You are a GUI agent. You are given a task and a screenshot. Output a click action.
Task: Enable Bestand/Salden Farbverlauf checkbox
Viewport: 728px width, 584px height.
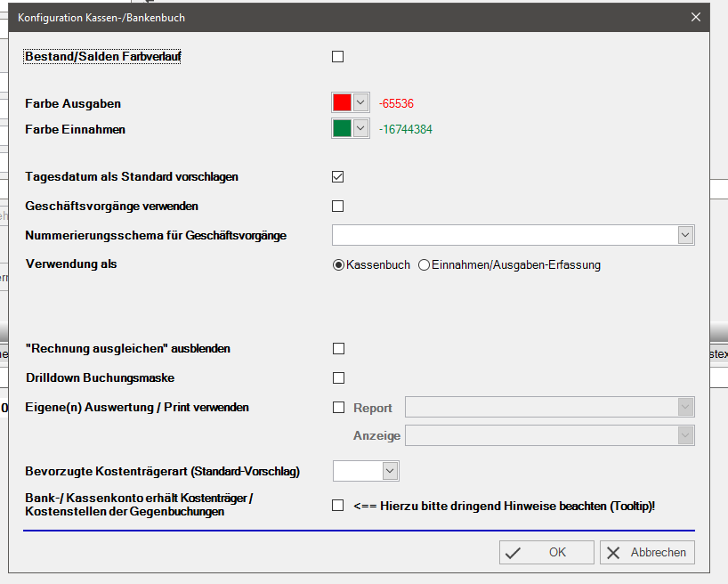[x=337, y=57]
